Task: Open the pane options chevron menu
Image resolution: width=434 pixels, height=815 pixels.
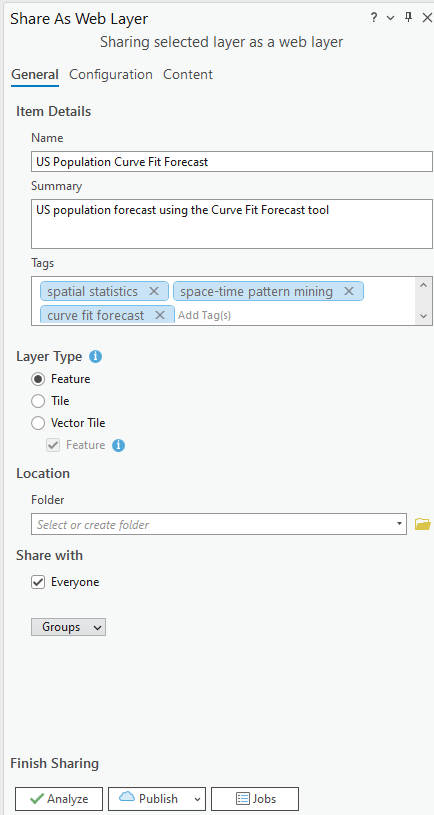Action: (x=390, y=18)
